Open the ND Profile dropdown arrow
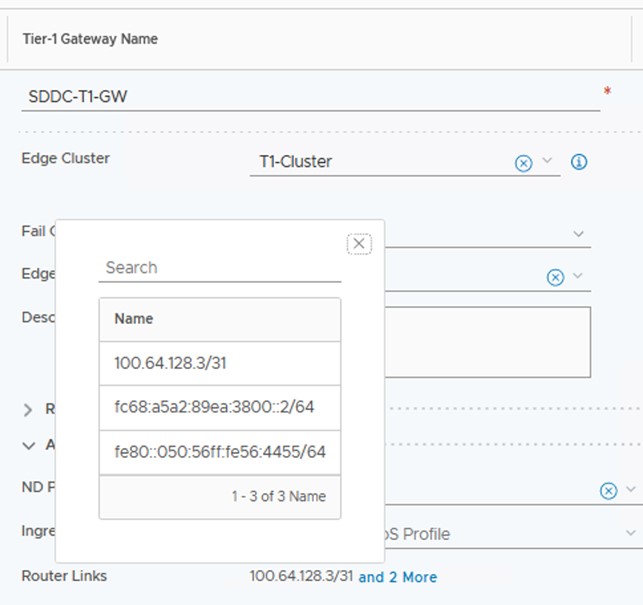Viewport: 643px width, 605px height. (x=630, y=489)
